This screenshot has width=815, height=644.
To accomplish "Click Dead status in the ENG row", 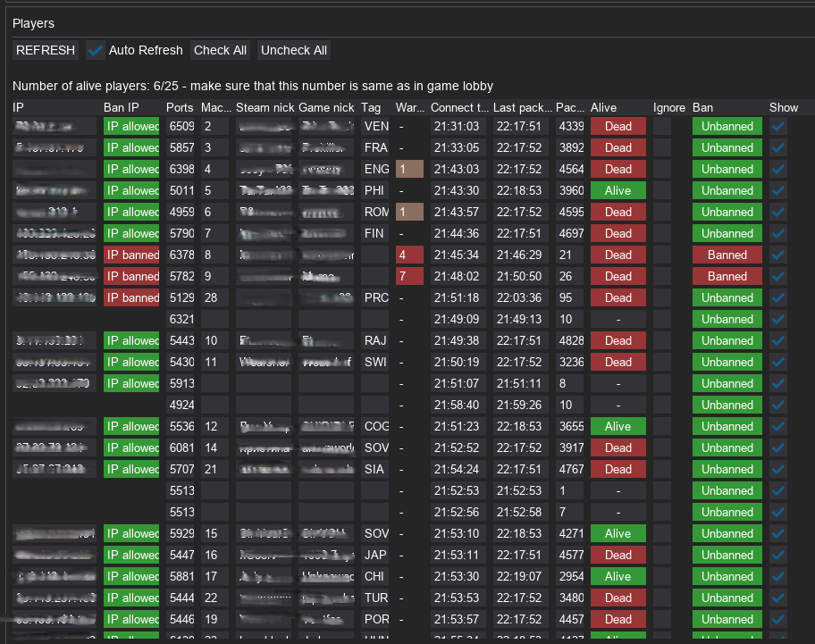I will (618, 169).
